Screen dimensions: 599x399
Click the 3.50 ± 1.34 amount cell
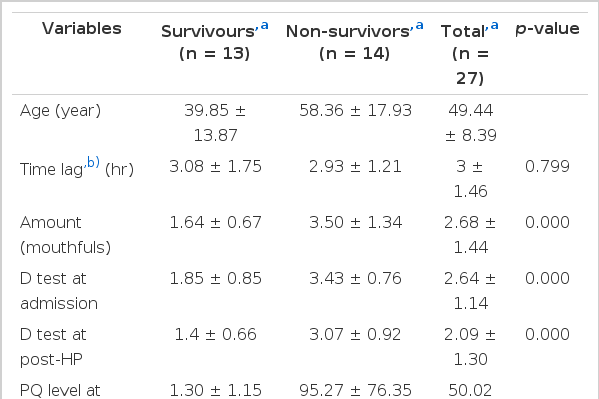355,222
